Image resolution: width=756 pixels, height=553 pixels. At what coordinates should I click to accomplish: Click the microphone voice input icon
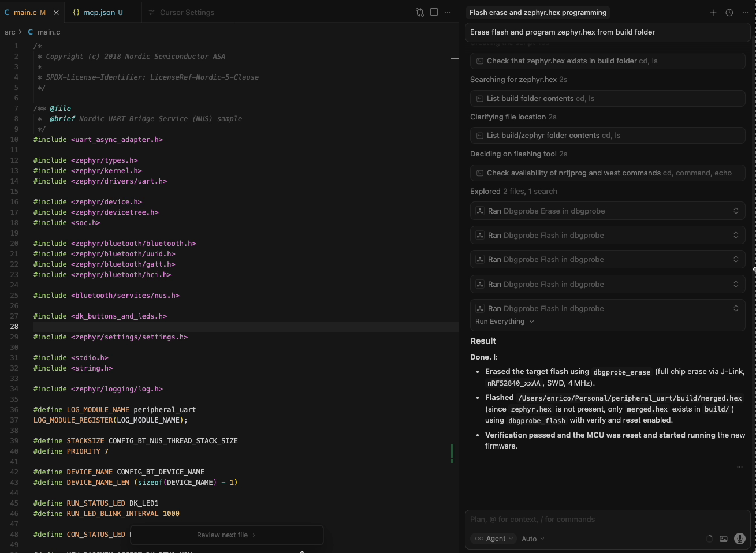point(739,539)
